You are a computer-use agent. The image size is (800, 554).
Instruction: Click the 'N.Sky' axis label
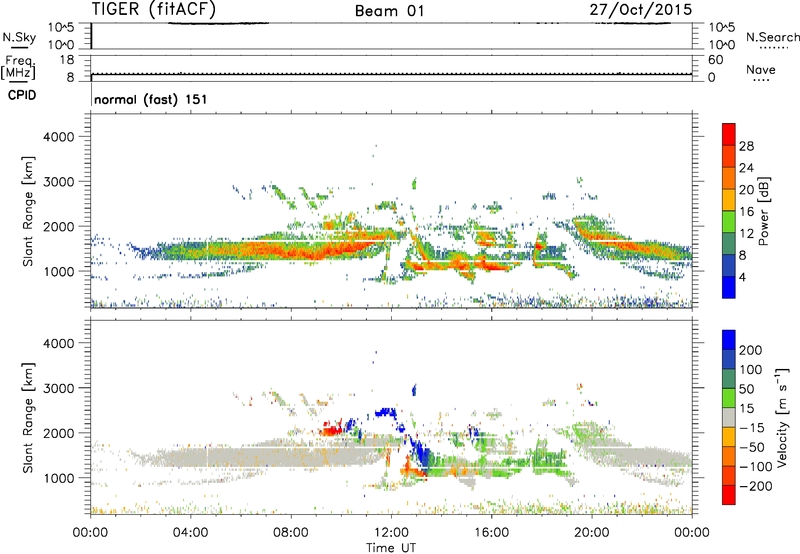pyautogui.click(x=19, y=37)
